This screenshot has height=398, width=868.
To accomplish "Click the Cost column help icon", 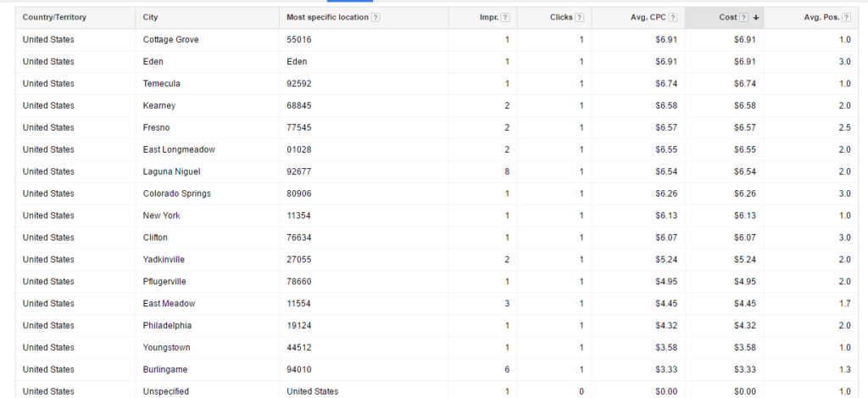I will tap(743, 18).
